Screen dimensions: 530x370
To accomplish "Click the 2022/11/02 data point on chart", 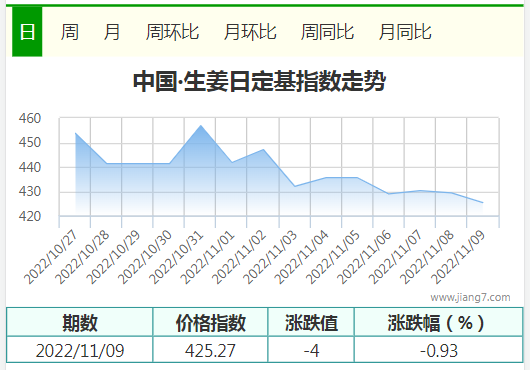I will pos(263,149).
